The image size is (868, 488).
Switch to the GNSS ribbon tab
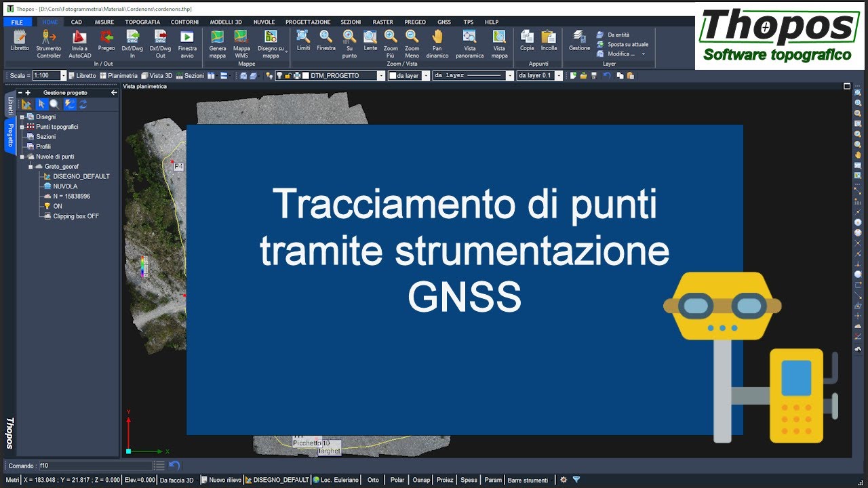(444, 22)
